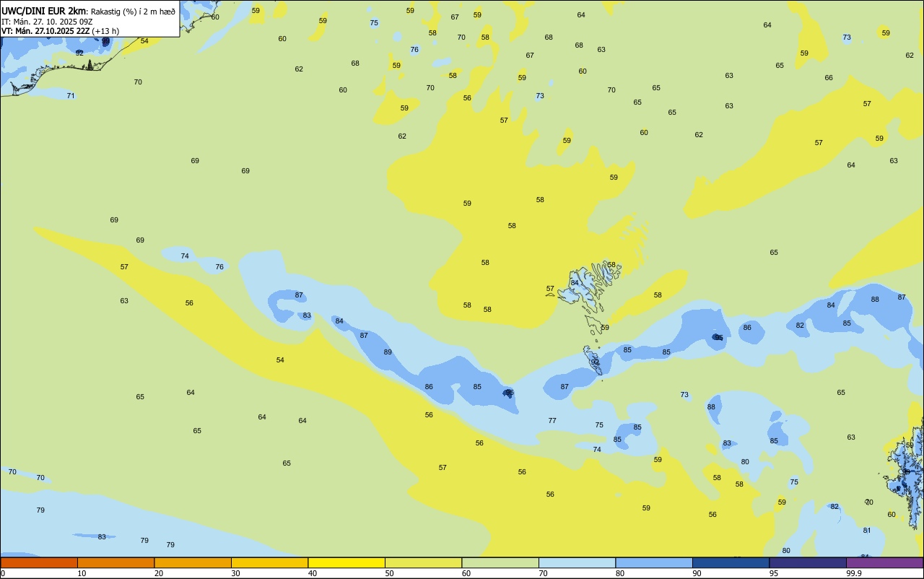Pick the 95–99.9 navy legend swatch

point(808,562)
